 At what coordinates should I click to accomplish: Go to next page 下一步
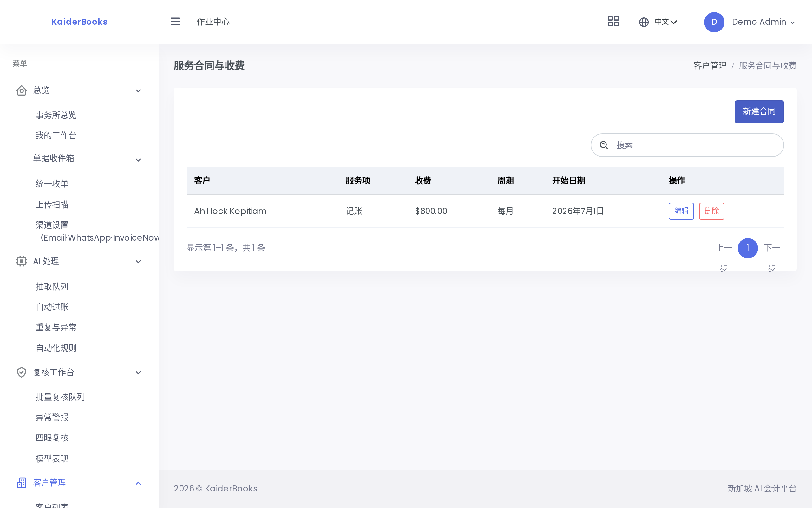point(772,258)
